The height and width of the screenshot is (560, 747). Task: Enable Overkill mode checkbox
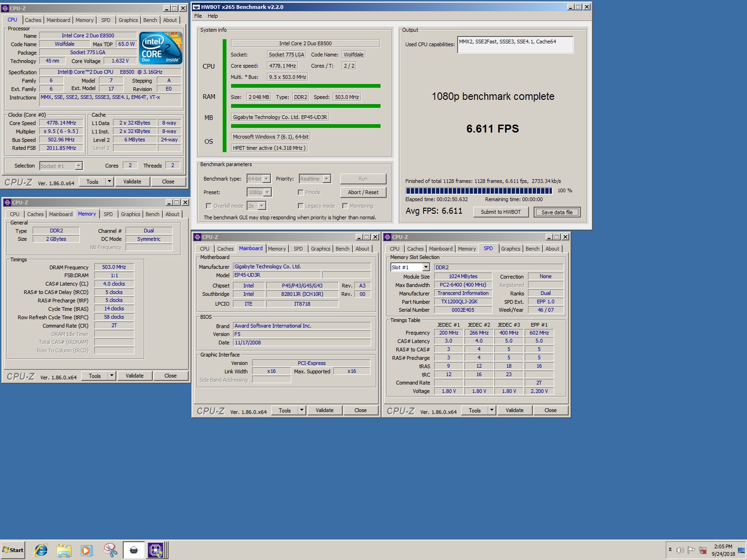pos(209,206)
